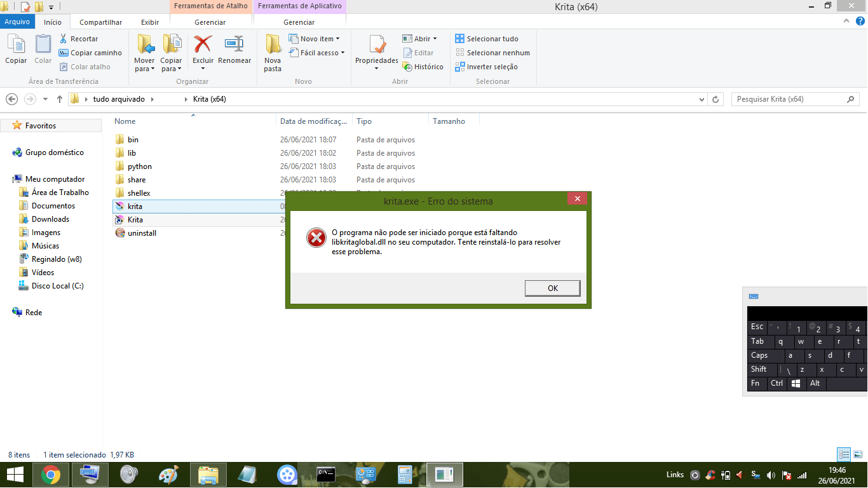The height and width of the screenshot is (488, 868).
Task: Click Selecionar nenhum in the ribbon
Action: click(x=492, y=53)
